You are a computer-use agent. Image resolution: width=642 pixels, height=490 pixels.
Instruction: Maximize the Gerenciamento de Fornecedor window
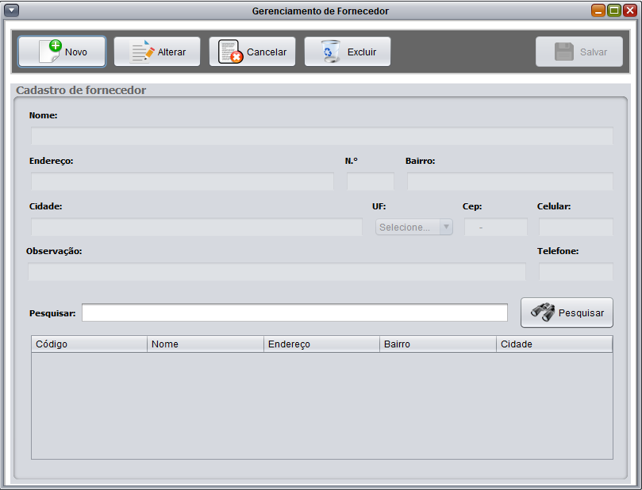(x=614, y=11)
